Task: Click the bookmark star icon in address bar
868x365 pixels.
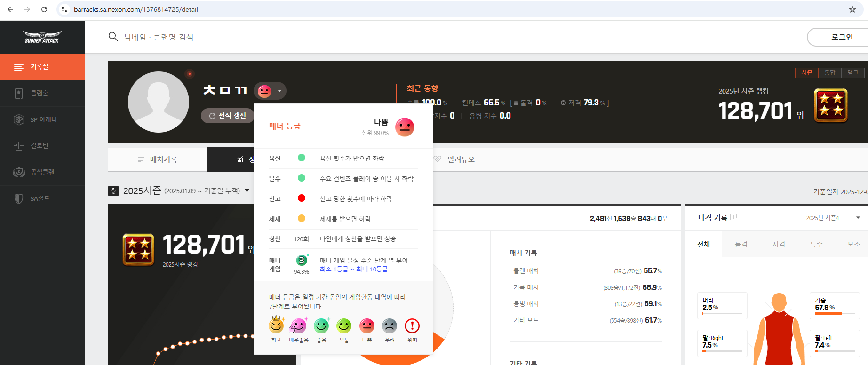Action: (x=852, y=9)
